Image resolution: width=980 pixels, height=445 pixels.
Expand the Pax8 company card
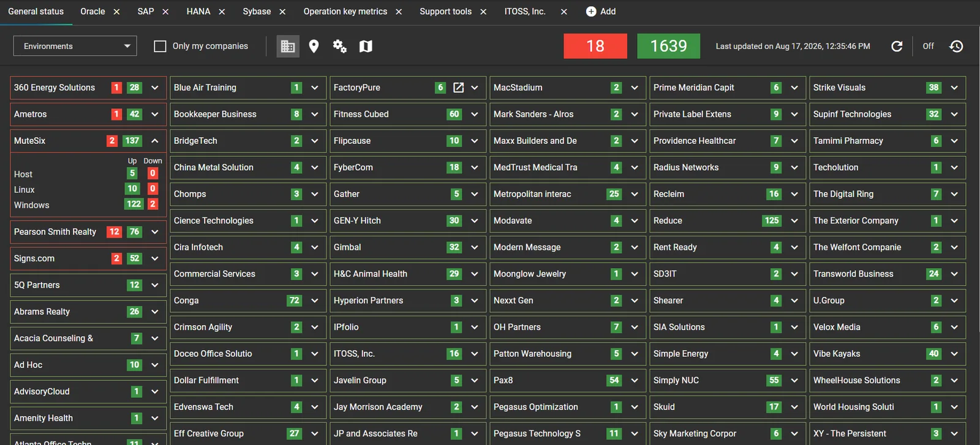[635, 380]
